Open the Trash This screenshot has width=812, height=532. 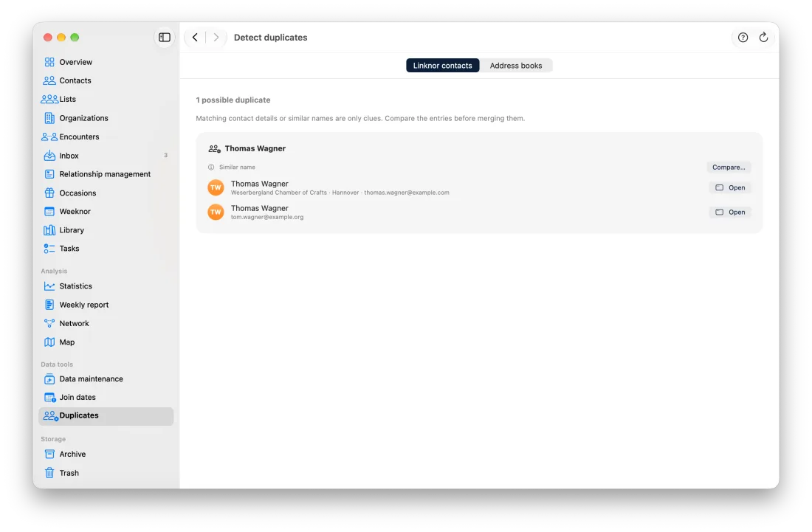[x=106, y=473]
